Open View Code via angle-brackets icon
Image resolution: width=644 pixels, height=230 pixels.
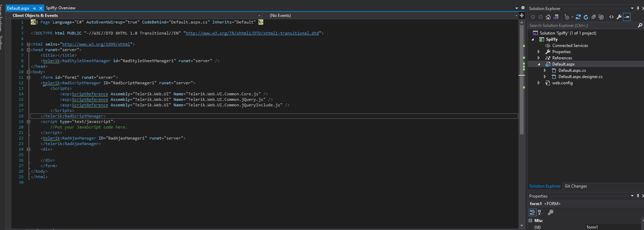611,17
